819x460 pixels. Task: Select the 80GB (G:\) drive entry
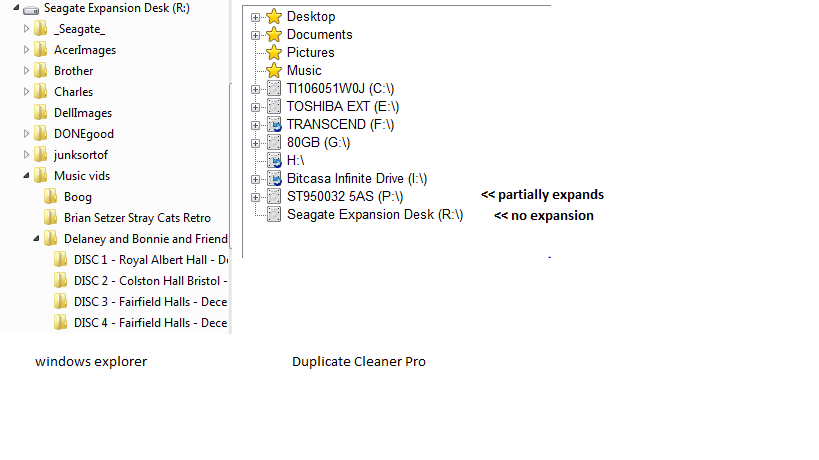pos(319,143)
